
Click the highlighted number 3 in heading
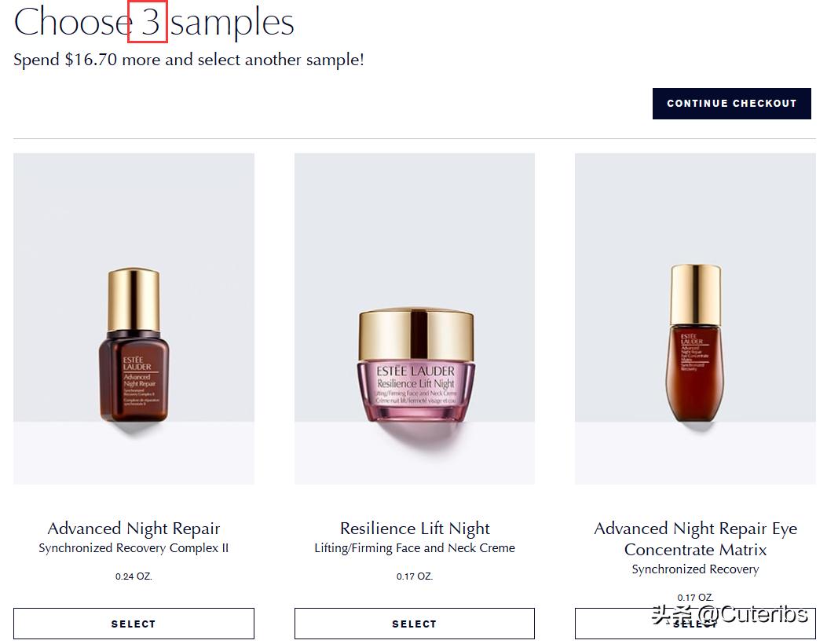(x=148, y=22)
